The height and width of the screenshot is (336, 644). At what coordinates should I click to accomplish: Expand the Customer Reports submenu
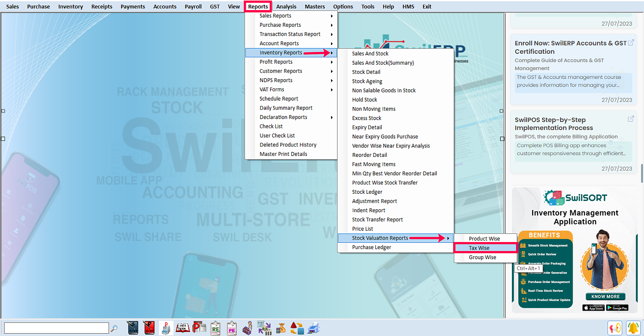click(291, 71)
